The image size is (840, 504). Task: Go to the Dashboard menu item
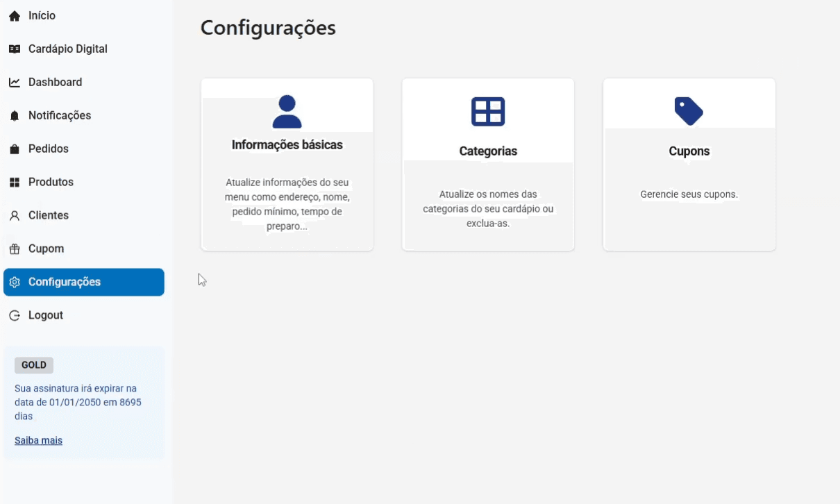coord(55,83)
